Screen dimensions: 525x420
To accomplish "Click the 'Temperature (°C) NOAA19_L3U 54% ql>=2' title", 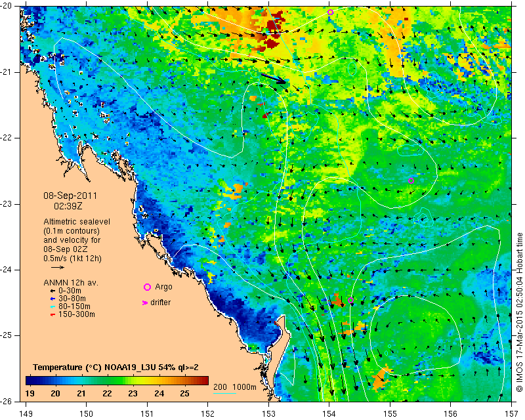I will pyautogui.click(x=116, y=367).
